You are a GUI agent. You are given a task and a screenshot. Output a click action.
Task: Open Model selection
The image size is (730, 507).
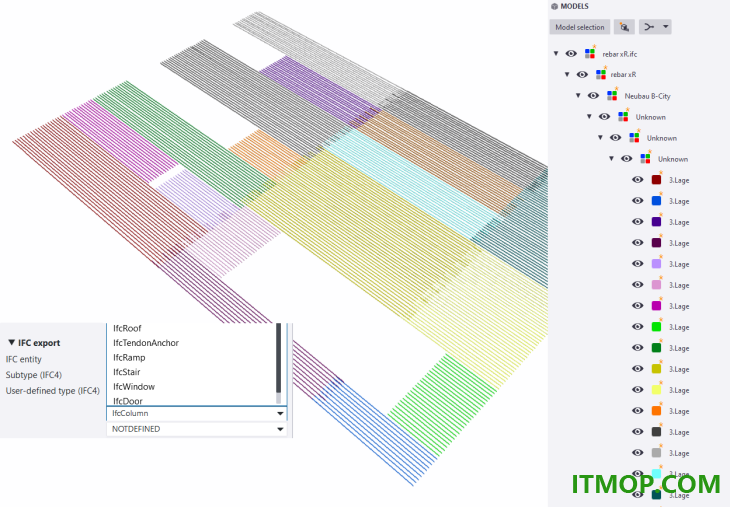580,27
